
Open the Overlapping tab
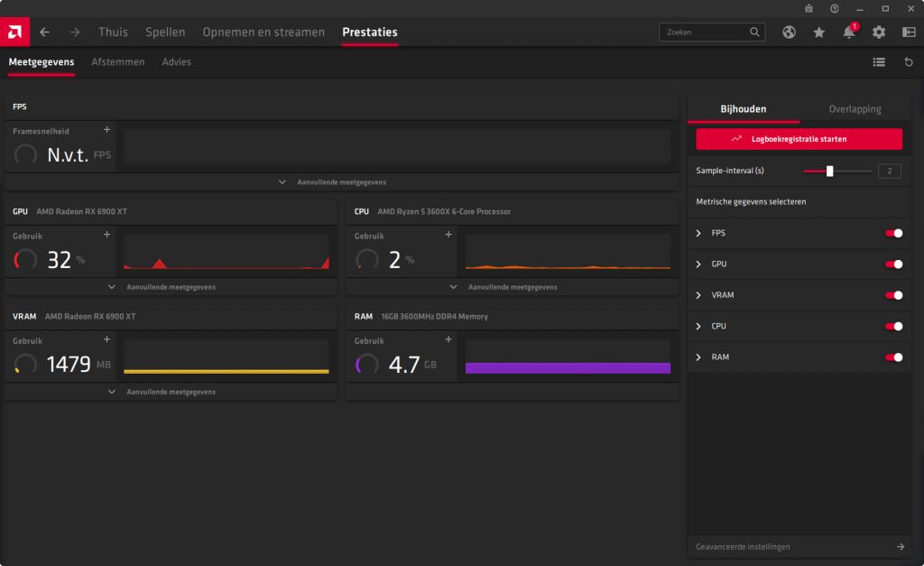click(855, 109)
